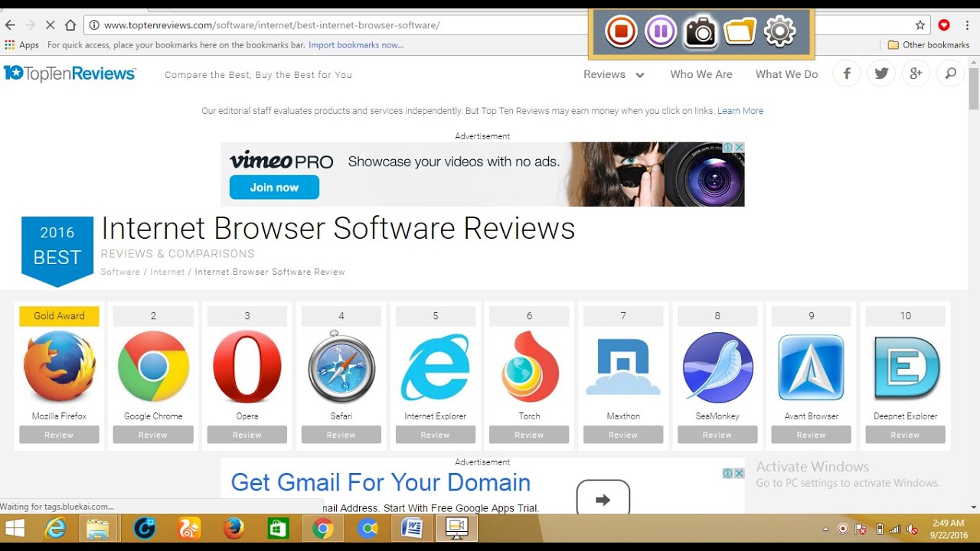
Task: Open Firefox from the taskbar
Action: [234, 528]
